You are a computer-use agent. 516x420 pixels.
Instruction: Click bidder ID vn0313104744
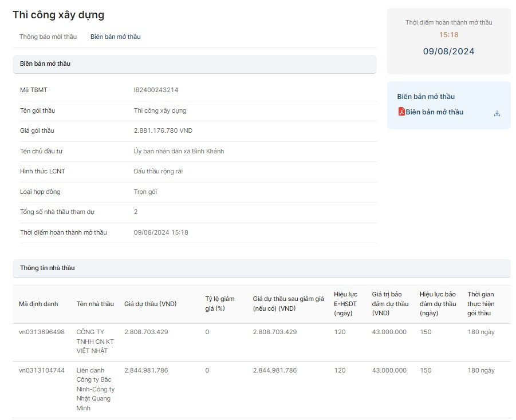[42, 370]
